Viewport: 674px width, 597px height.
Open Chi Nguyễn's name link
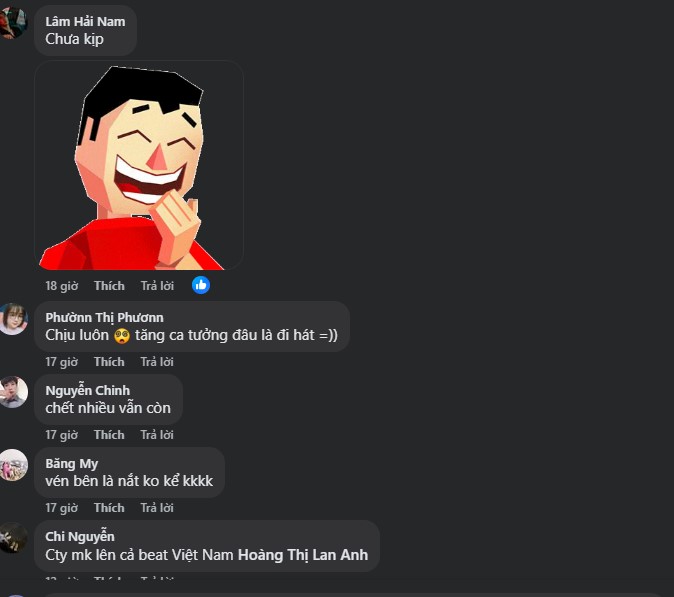pos(80,536)
